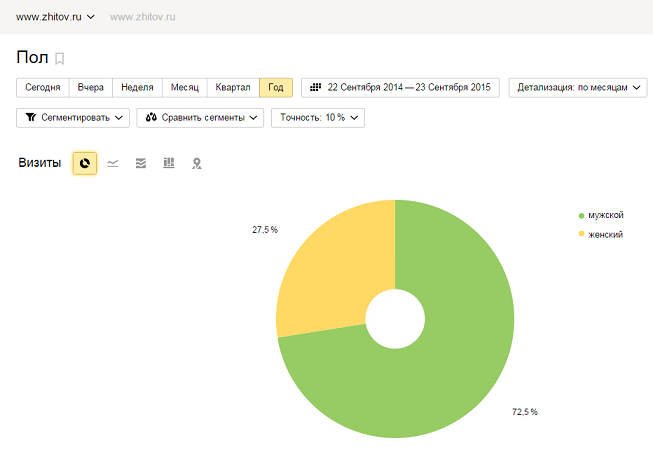
Task: Bookmark the Пол report
Action: point(60,58)
